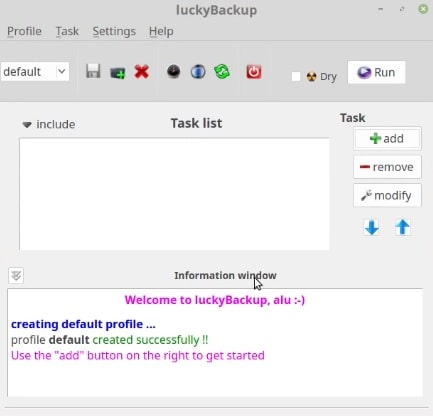The height and width of the screenshot is (416, 433).
Task: Click the modify task button
Action: click(x=387, y=195)
